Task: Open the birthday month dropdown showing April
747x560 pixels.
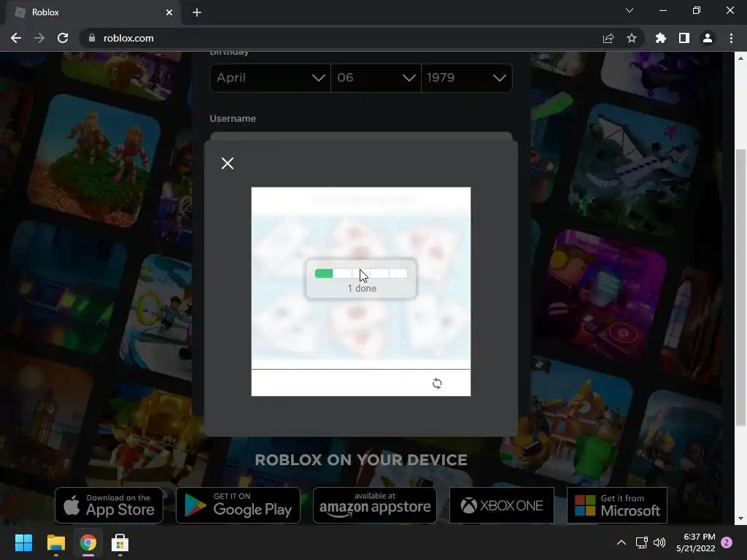Action: 270,77
